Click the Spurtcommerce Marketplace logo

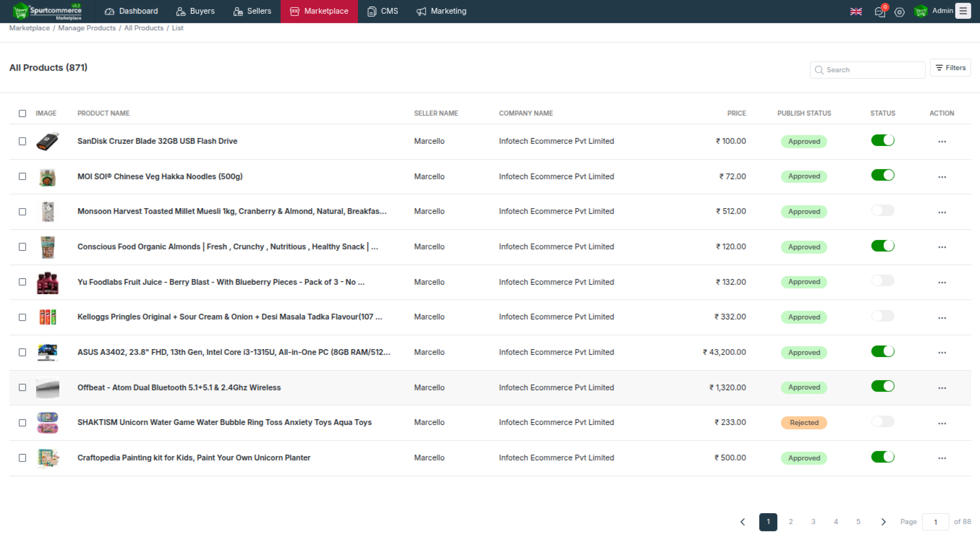[47, 11]
